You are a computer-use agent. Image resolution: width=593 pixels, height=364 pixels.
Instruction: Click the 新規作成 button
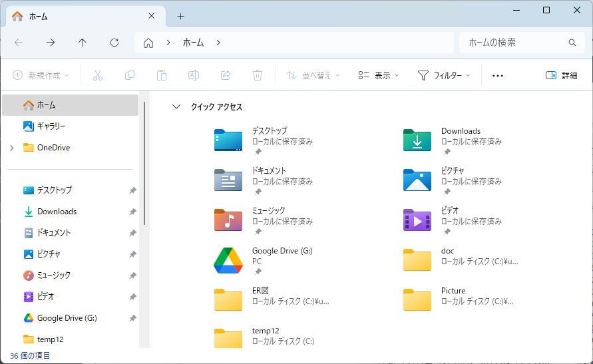(41, 75)
